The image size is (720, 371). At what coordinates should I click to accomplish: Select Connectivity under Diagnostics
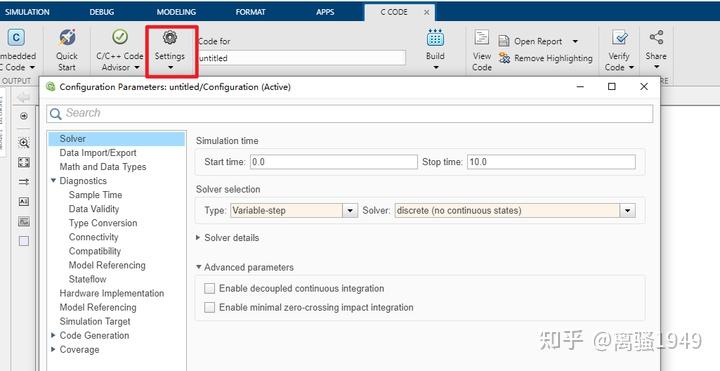pyautogui.click(x=94, y=237)
